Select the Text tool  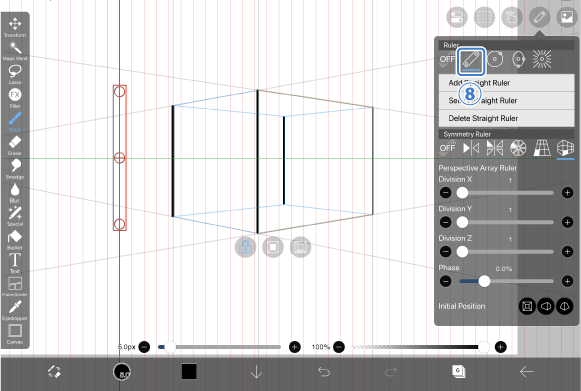[x=15, y=263]
